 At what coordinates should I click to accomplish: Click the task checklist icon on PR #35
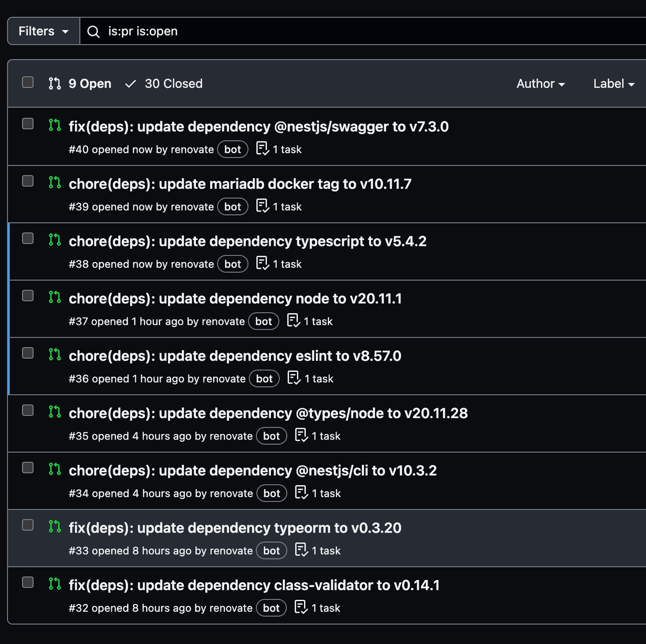pos(301,435)
